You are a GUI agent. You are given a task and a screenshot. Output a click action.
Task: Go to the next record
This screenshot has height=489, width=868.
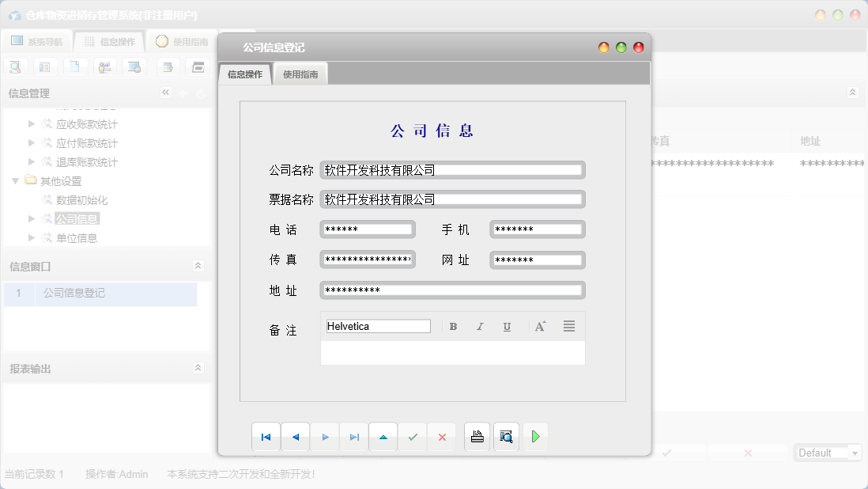325,437
